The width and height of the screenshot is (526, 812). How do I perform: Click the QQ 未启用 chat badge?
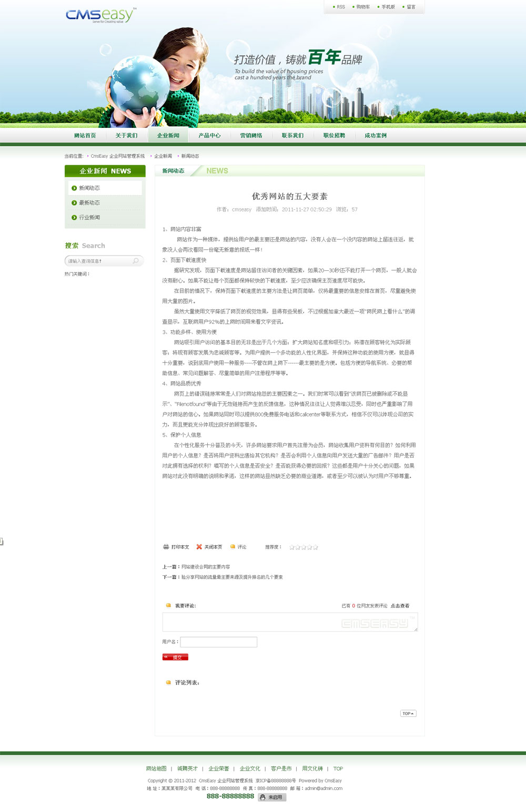pyautogui.click(x=272, y=797)
